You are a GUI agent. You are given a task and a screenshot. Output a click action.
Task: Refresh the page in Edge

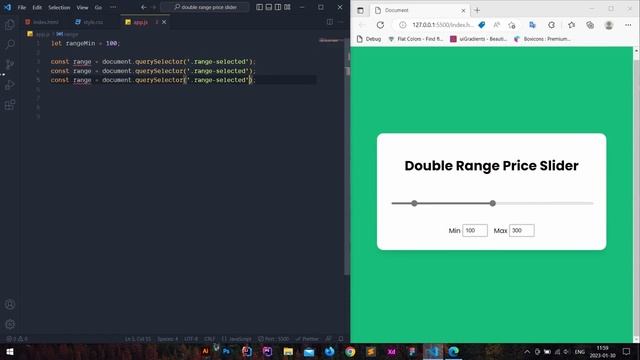tap(380, 25)
